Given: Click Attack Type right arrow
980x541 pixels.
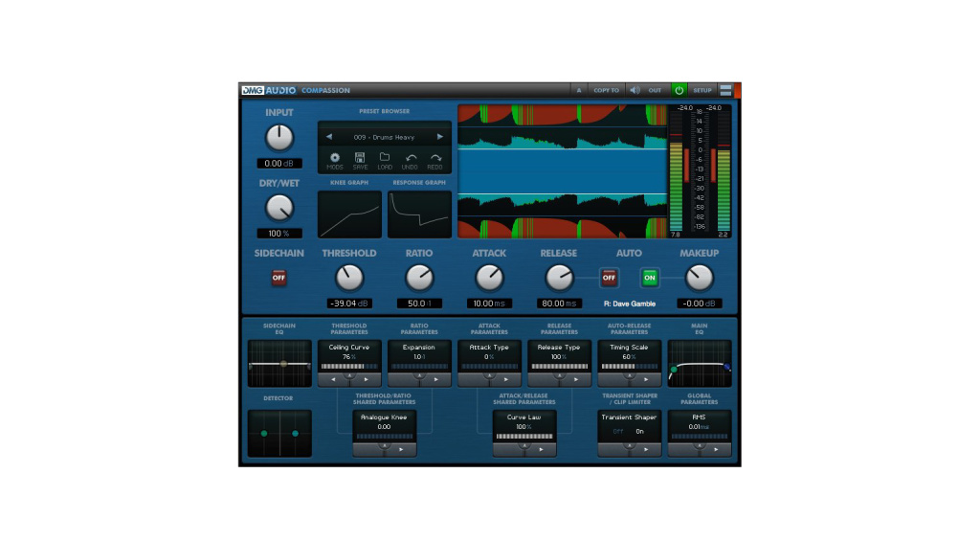Looking at the screenshot, I should (x=506, y=379).
